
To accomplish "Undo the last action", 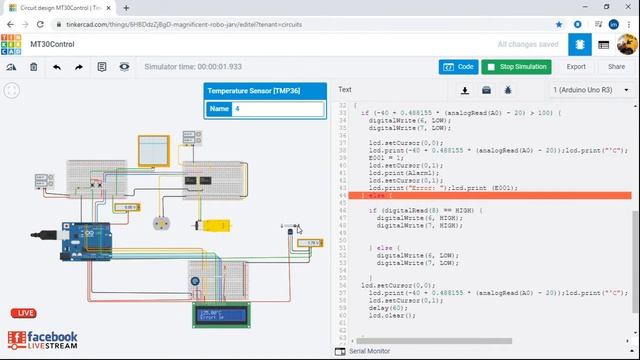I will click(57, 67).
